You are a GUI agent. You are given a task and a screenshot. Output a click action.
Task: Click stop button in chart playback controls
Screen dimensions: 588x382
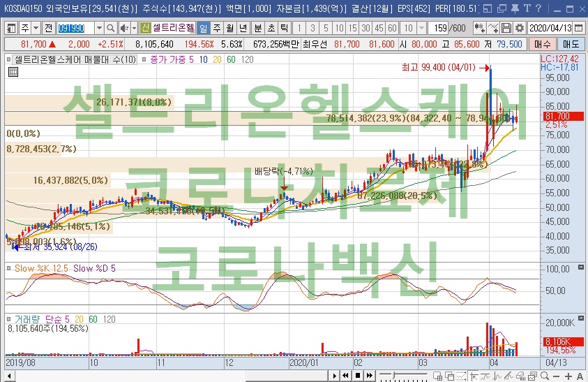pyautogui.click(x=358, y=376)
